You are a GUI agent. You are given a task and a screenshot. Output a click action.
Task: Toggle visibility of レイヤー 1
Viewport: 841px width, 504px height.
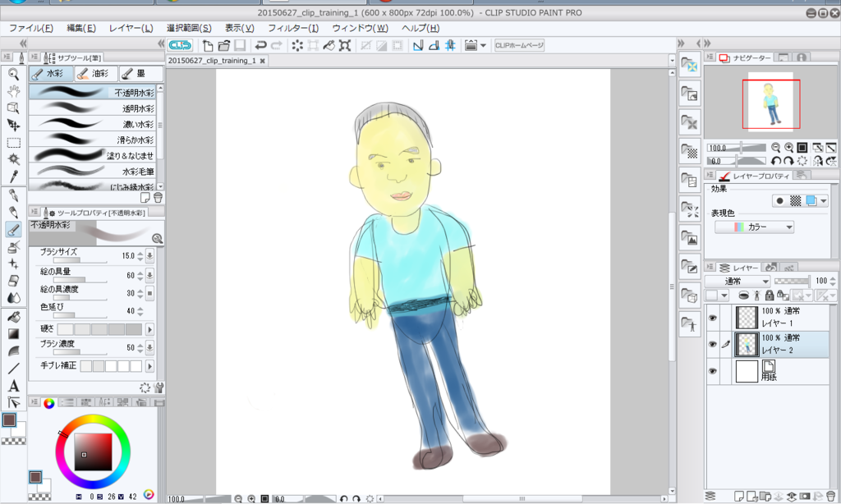pyautogui.click(x=712, y=318)
